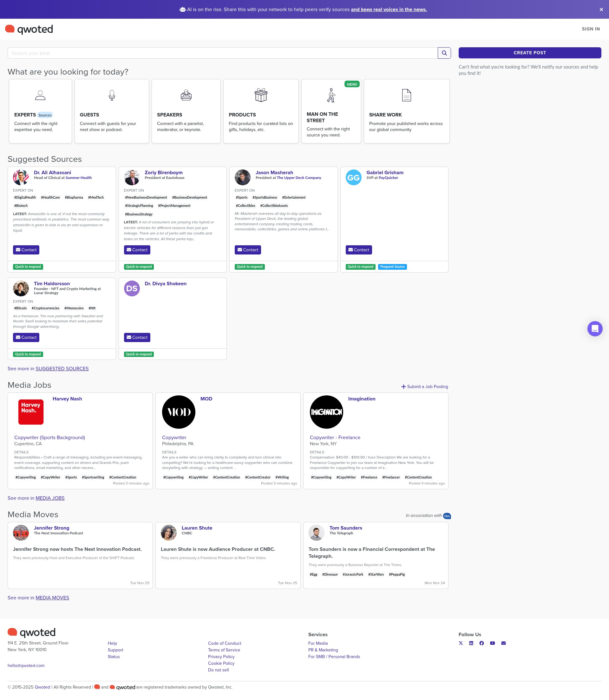Image resolution: width=609 pixels, height=700 pixels.
Task: Click The Upper Deck Company link
Action: coord(299,178)
